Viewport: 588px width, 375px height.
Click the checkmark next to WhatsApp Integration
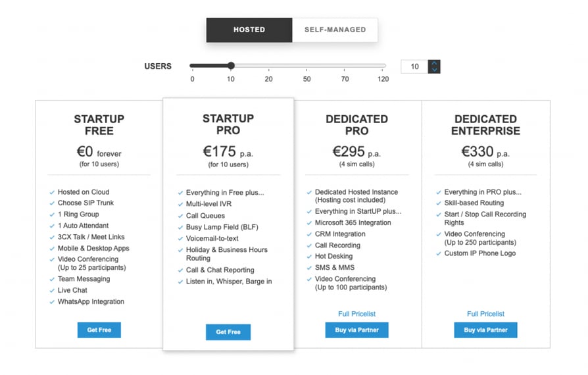click(x=52, y=302)
